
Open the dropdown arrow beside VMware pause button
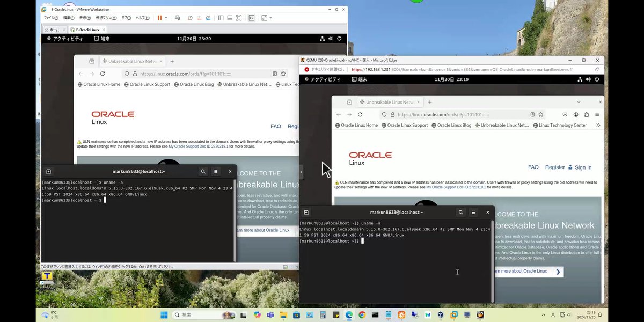(166, 18)
